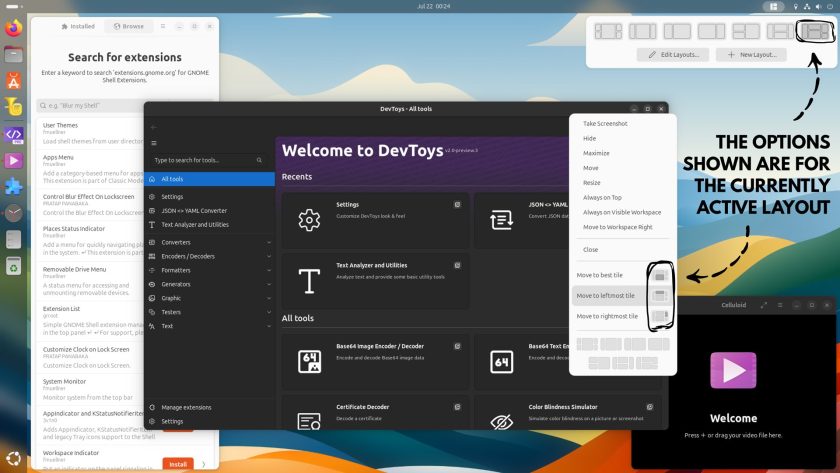Expand the Workspace Indicator row chevron
The width and height of the screenshot is (840, 473).
pos(204,464)
